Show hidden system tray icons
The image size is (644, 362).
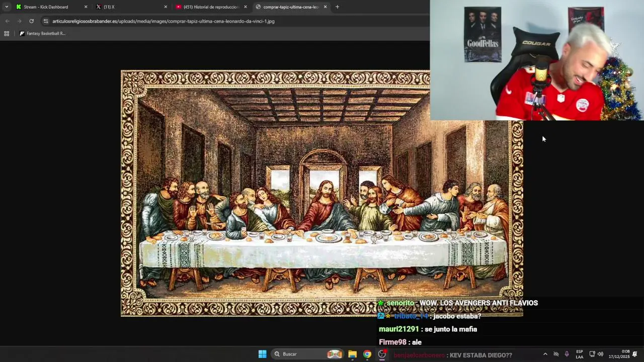pyautogui.click(x=545, y=354)
